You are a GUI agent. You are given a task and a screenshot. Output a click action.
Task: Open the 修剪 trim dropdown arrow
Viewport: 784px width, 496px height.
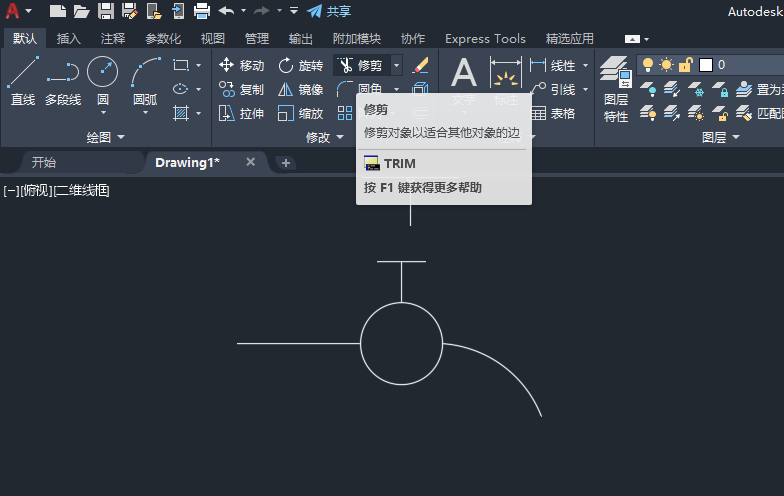point(396,65)
